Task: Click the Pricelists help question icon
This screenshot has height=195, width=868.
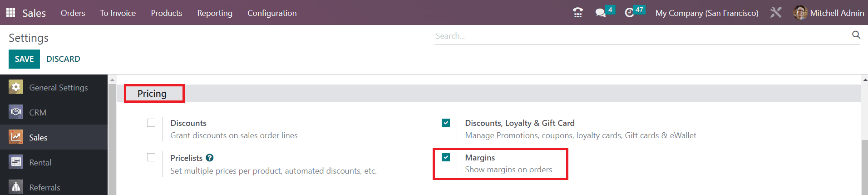Action: [x=209, y=158]
